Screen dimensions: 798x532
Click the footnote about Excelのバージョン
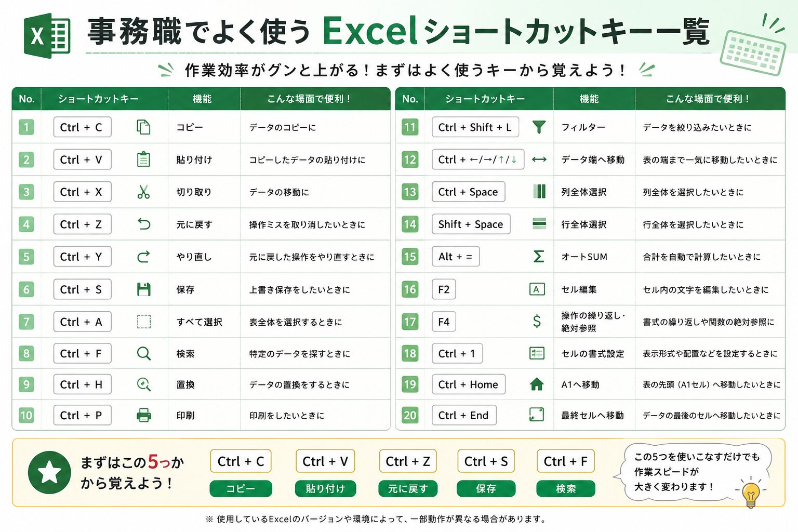[x=376, y=518]
